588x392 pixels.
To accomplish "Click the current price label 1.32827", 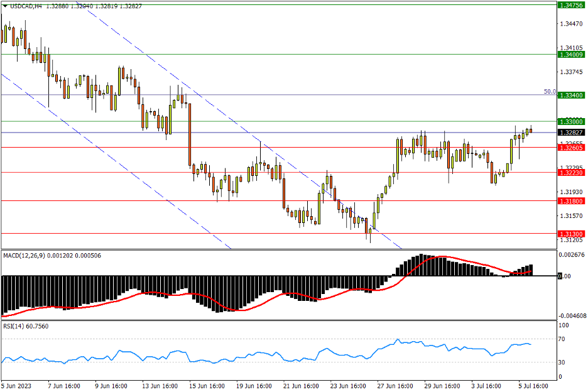I will (x=571, y=133).
